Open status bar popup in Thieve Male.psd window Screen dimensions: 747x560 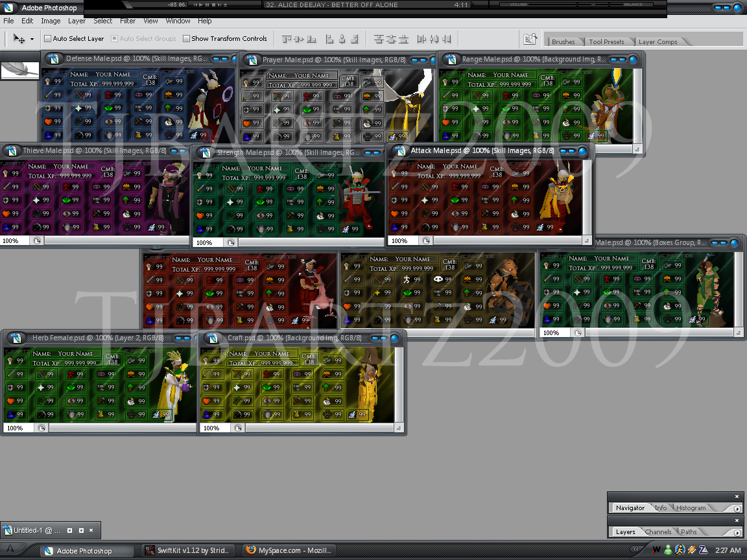[x=37, y=241]
